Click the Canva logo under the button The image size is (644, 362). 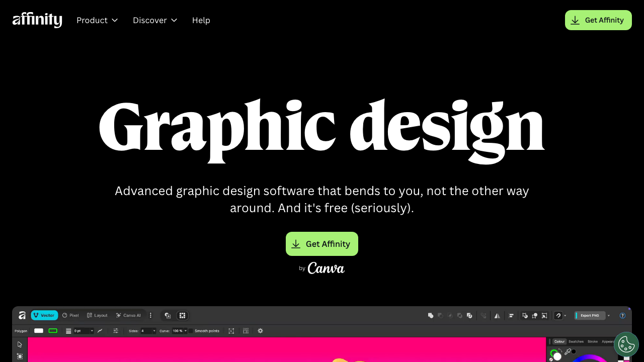pos(326,268)
